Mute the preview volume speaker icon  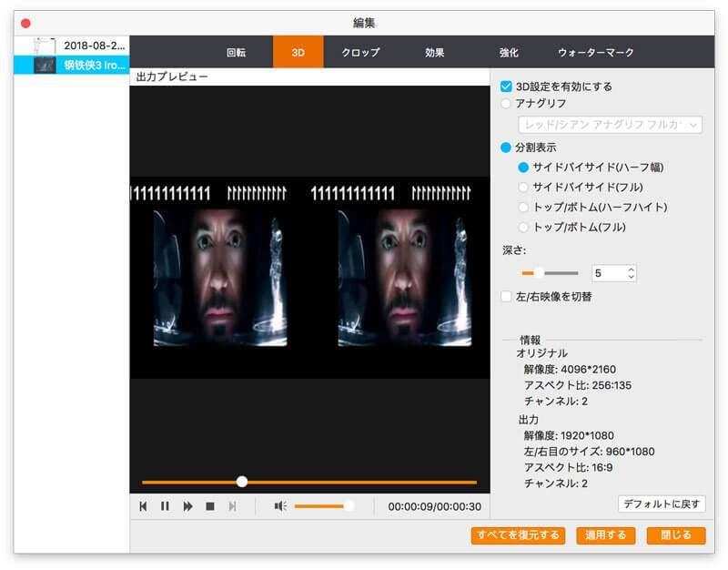tap(280, 506)
